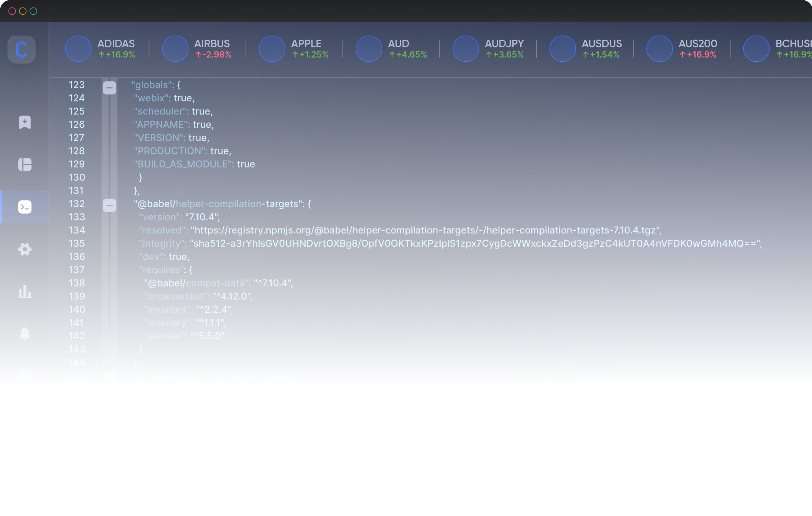Open the add widget or watchlist icon
The height and width of the screenshot is (516, 812).
point(24,122)
